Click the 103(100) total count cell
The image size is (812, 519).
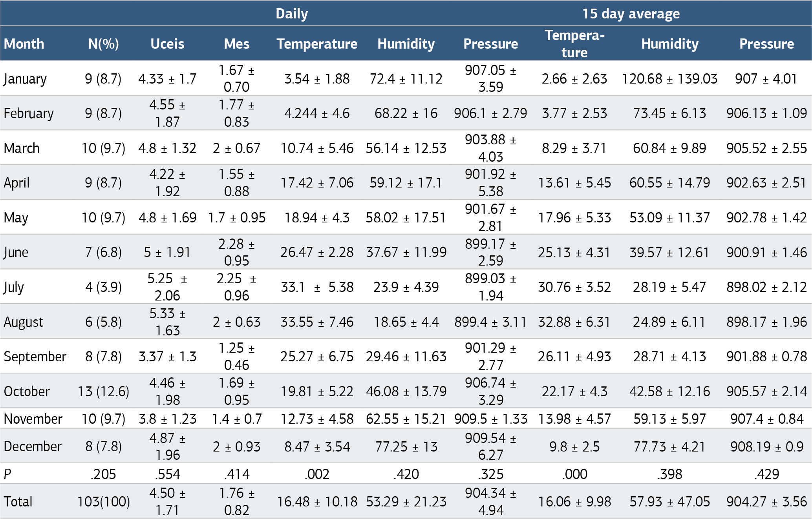coord(104,502)
